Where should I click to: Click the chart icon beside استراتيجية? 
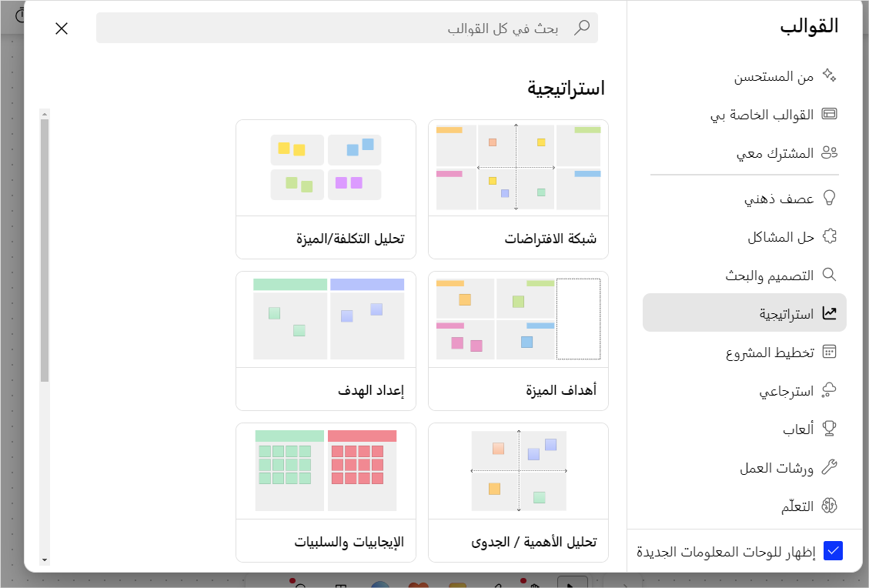pyautogui.click(x=829, y=312)
